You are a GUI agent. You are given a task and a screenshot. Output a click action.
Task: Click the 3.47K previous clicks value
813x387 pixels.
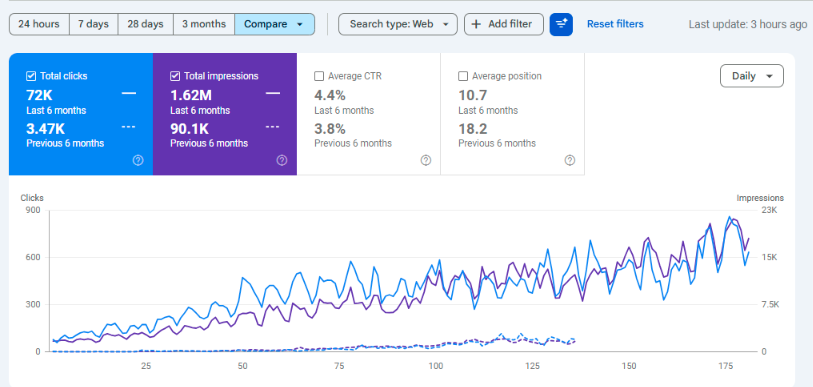(46, 128)
